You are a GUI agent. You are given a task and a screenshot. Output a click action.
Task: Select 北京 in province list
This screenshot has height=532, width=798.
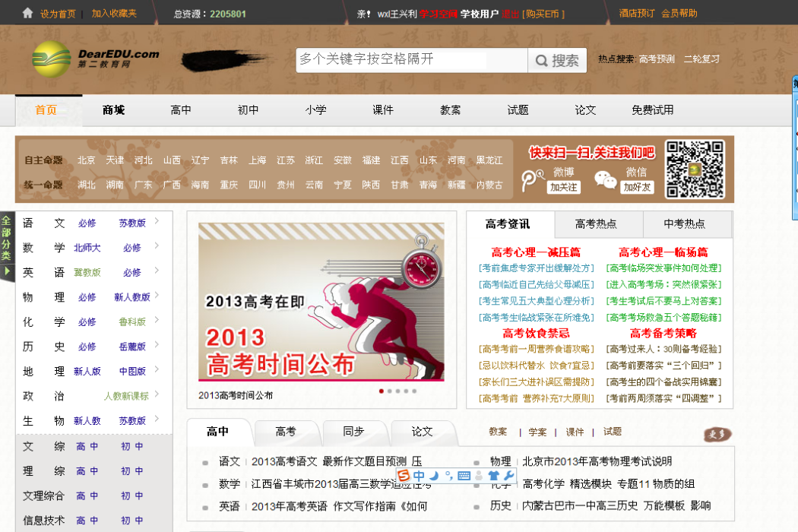point(86,160)
